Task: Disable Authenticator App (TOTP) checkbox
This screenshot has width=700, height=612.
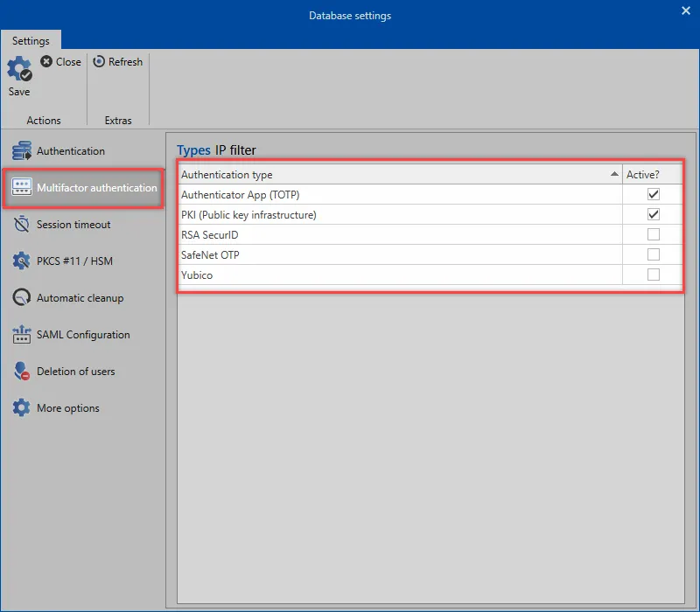Action: [653, 194]
